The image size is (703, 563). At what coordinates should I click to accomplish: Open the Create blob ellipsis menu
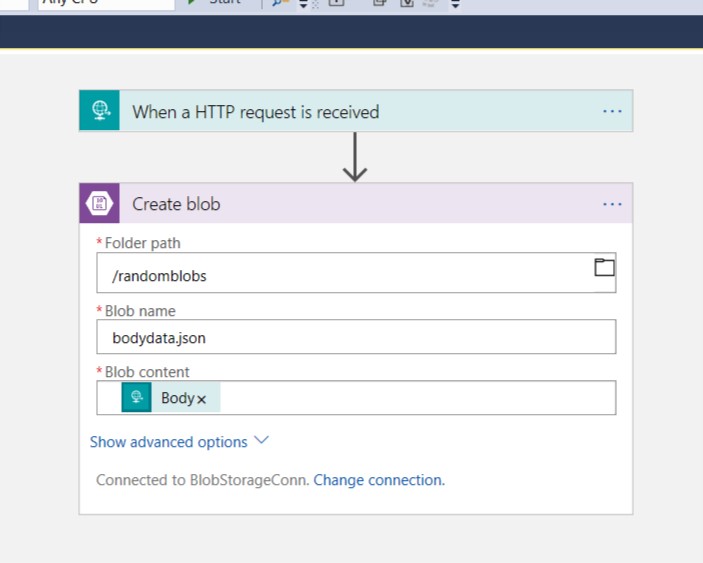[612, 204]
